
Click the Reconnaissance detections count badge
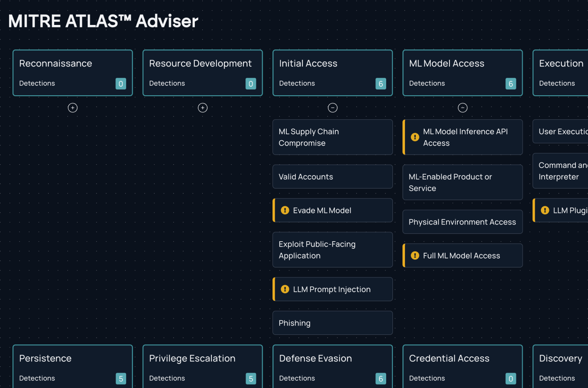121,84
